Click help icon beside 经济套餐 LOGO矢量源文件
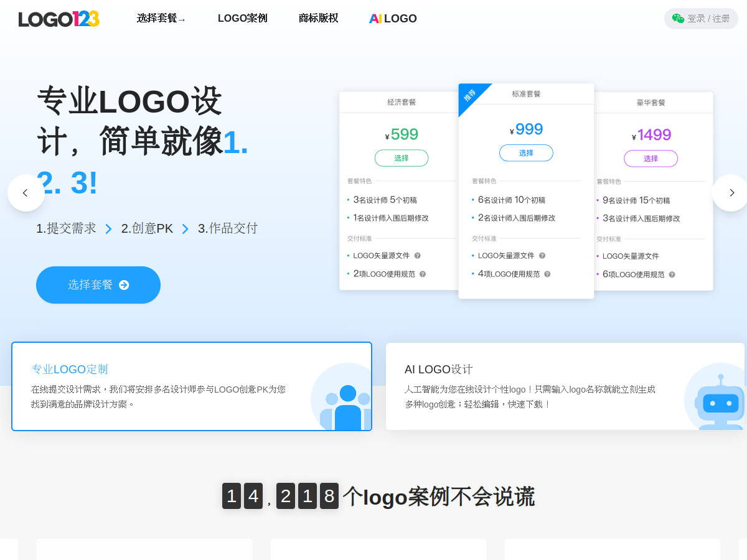 point(418,256)
